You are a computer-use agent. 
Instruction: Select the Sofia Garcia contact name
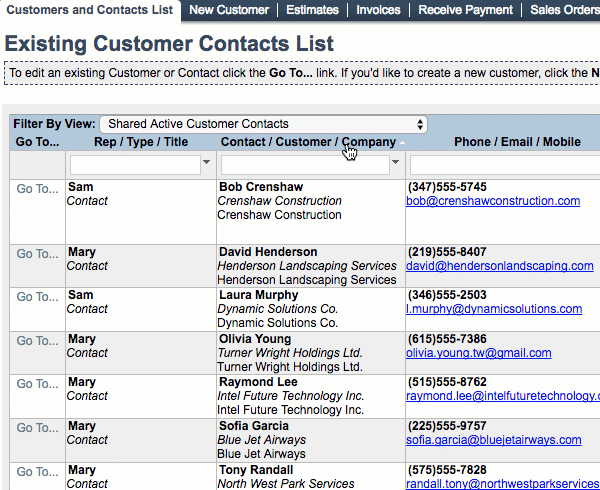pos(254,426)
